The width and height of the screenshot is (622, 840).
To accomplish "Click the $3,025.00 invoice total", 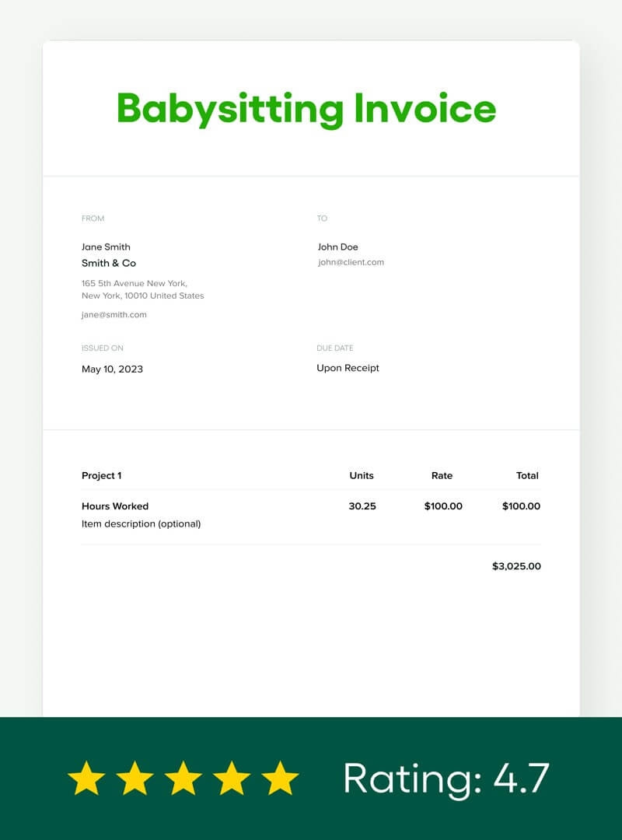I will click(515, 566).
